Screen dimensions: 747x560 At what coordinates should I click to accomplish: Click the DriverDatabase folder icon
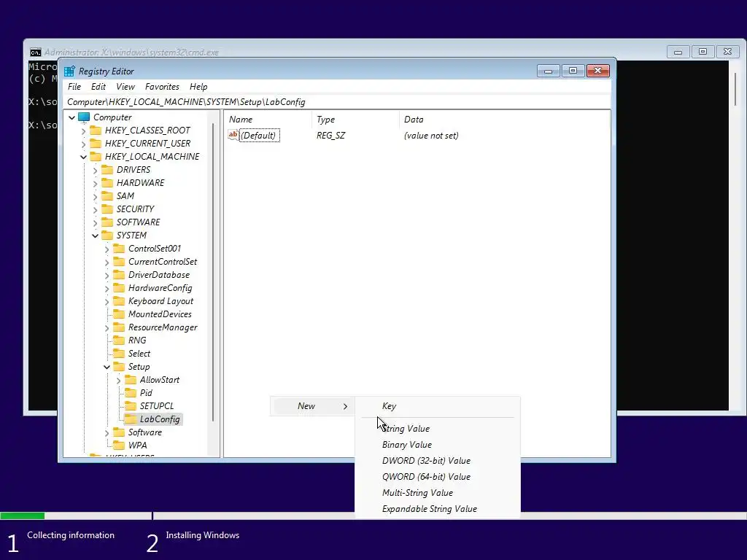click(119, 275)
